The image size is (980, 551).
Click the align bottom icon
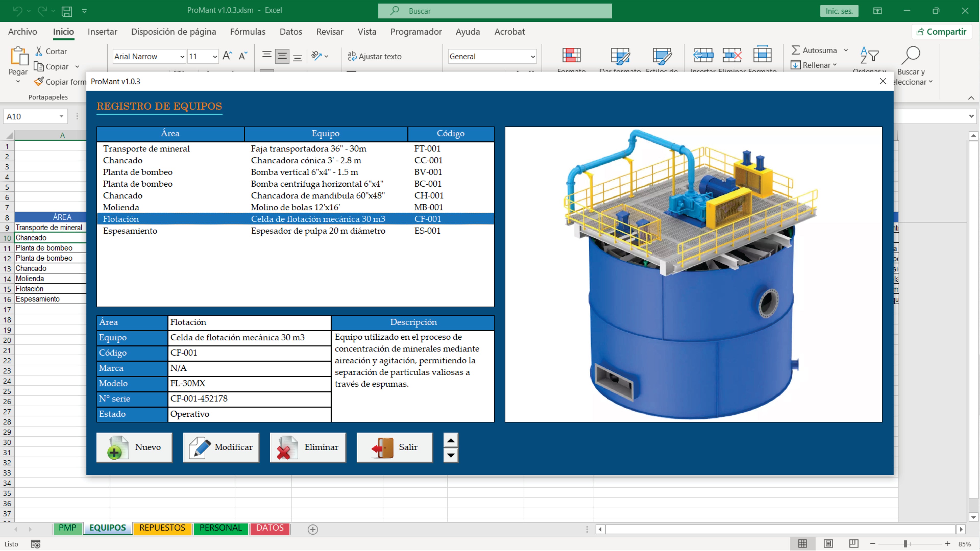tap(298, 57)
